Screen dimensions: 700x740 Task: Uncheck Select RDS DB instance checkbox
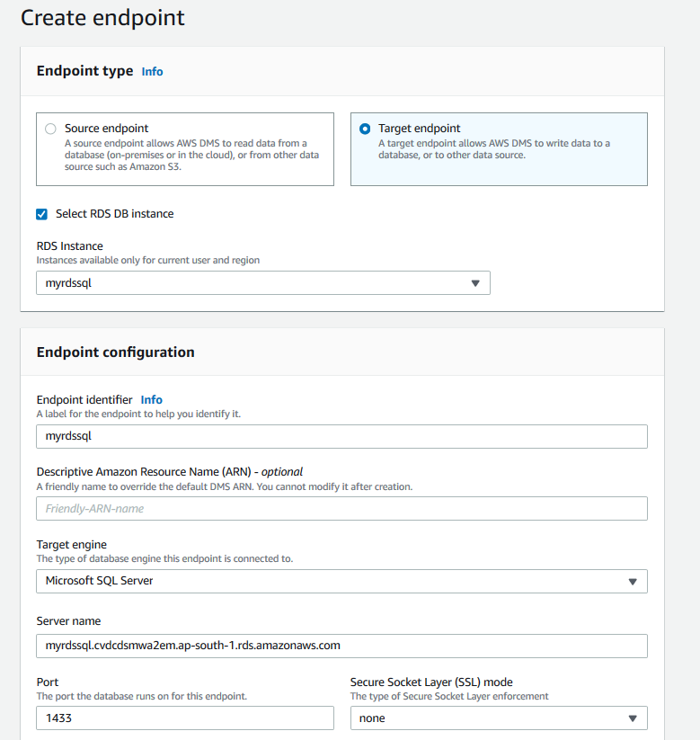pos(41,214)
